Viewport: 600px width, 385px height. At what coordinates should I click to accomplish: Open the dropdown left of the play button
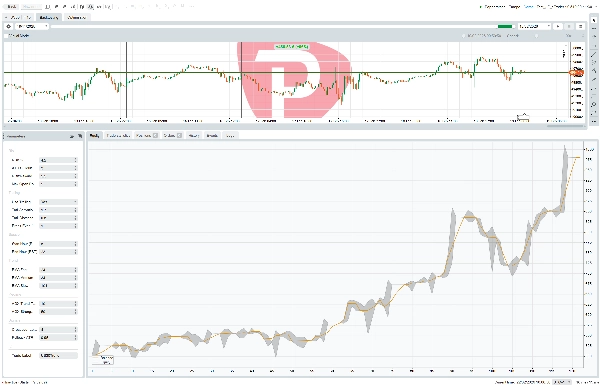534,26
